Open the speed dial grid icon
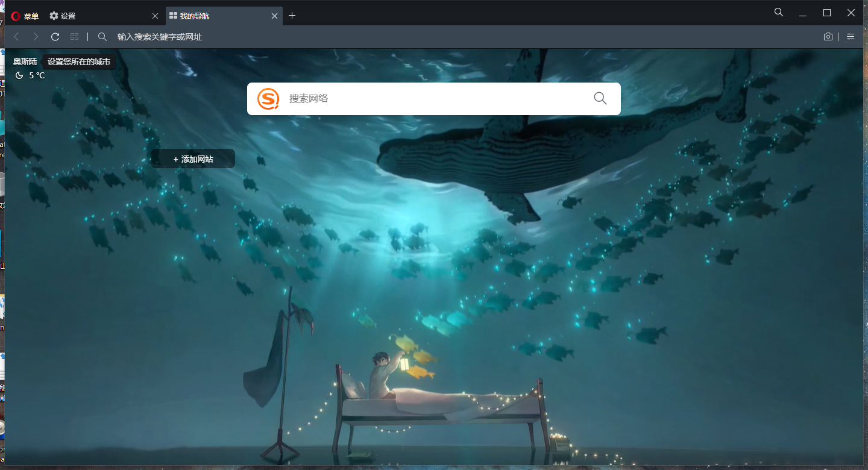Viewport: 868px width, 470px height. click(x=74, y=37)
